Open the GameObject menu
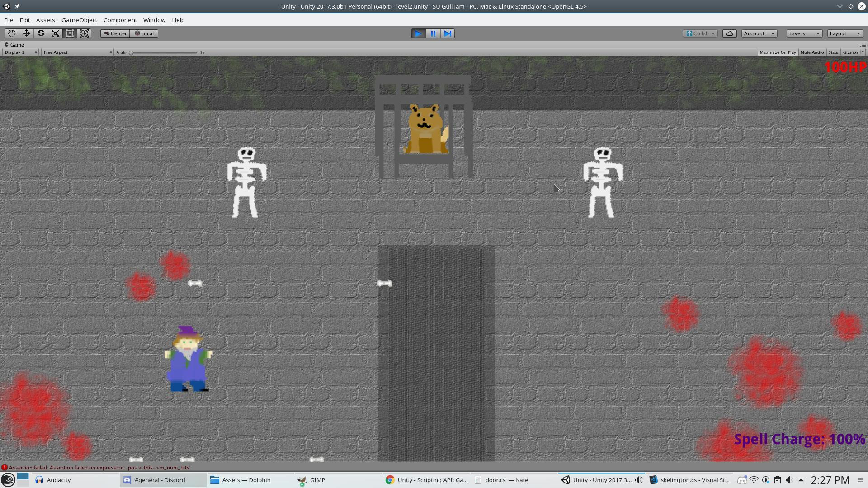 pos(79,20)
